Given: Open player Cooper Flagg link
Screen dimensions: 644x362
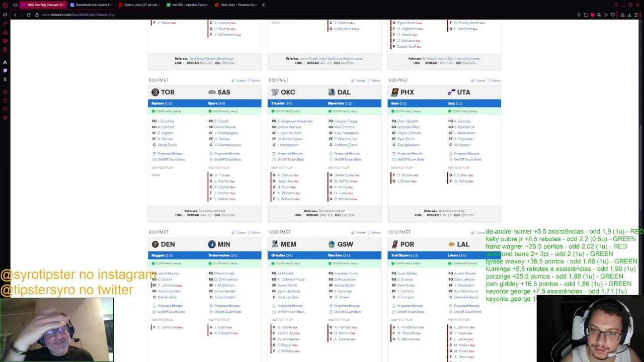Looking at the screenshot, I should point(346,121).
